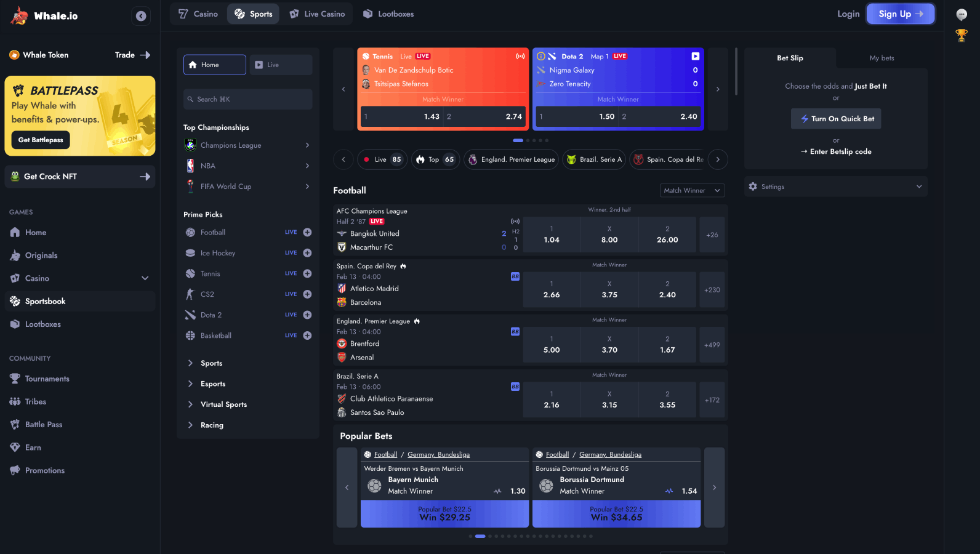Show +499 more markets for Brentford vs Arsenal
This screenshot has width=980, height=554.
pos(712,345)
